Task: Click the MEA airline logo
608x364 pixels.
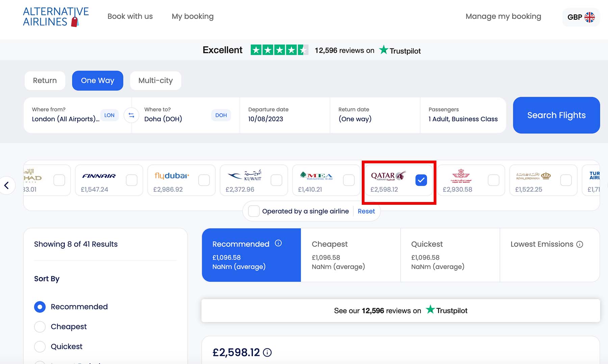Action: (316, 176)
